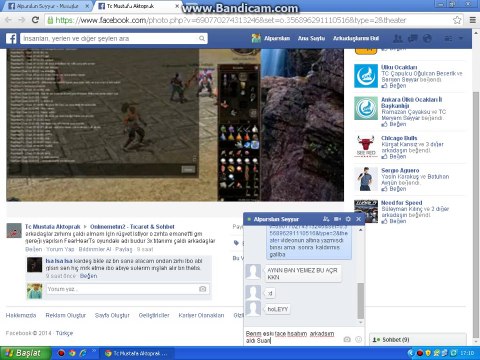Click Sayfa Oluştur footer link
480x360 pixels.
click(x=112, y=315)
